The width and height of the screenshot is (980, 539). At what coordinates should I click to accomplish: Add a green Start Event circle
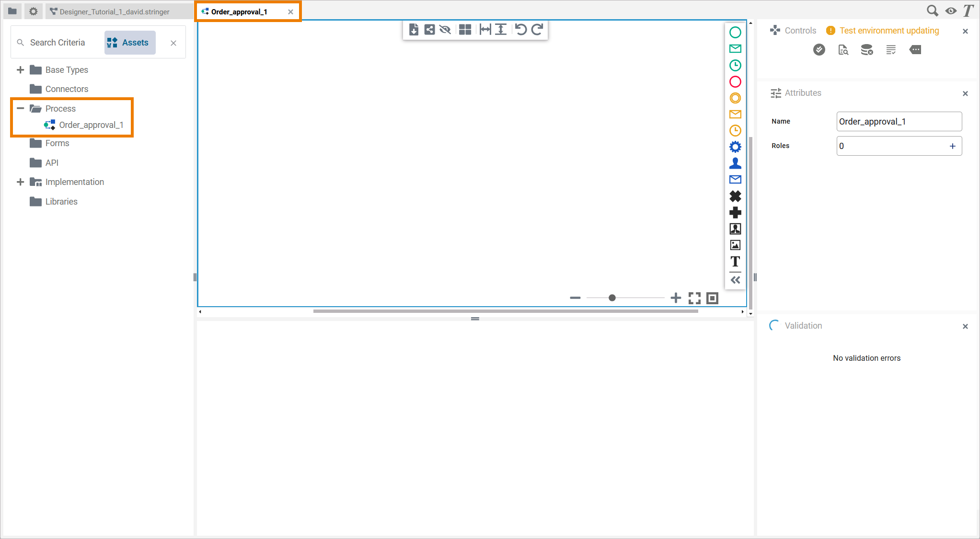click(x=735, y=32)
